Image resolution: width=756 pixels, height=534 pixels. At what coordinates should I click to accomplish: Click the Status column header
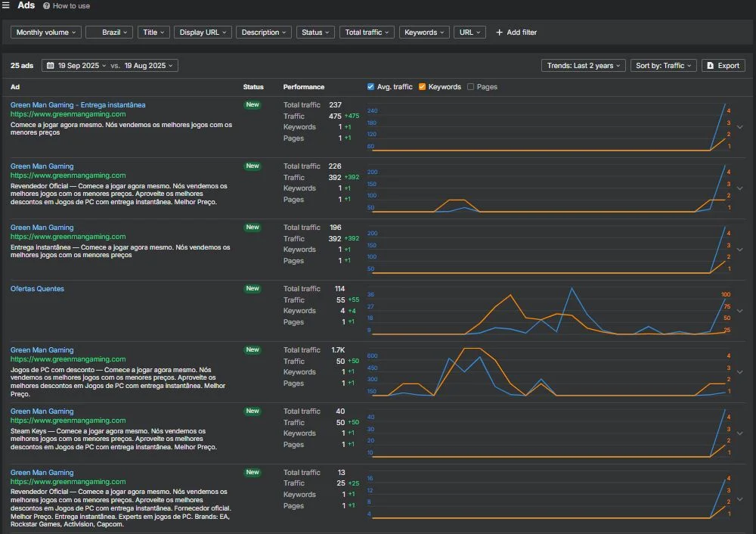(253, 87)
